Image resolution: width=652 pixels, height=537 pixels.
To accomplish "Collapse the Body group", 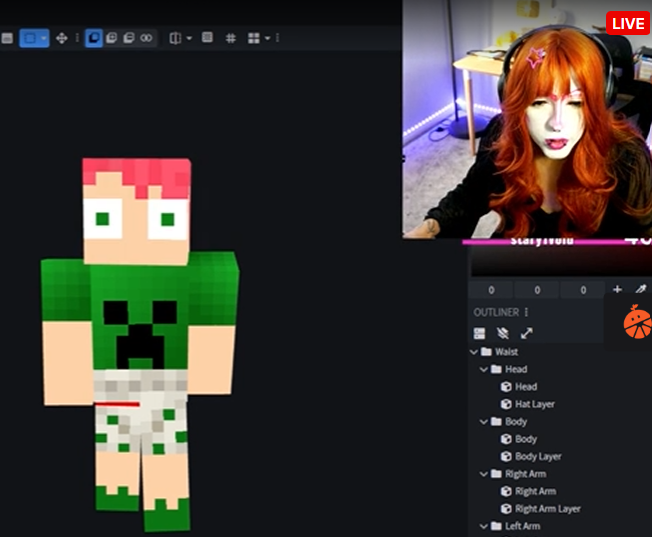I will click(484, 422).
